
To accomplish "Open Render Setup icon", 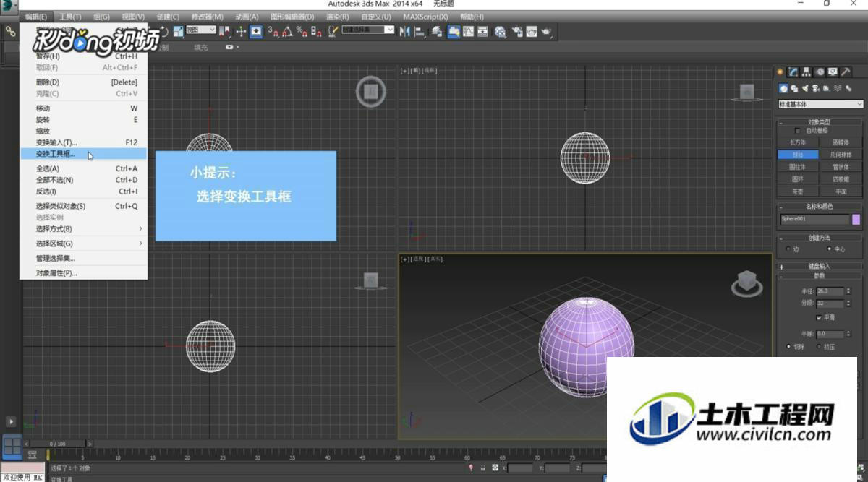I will click(517, 31).
